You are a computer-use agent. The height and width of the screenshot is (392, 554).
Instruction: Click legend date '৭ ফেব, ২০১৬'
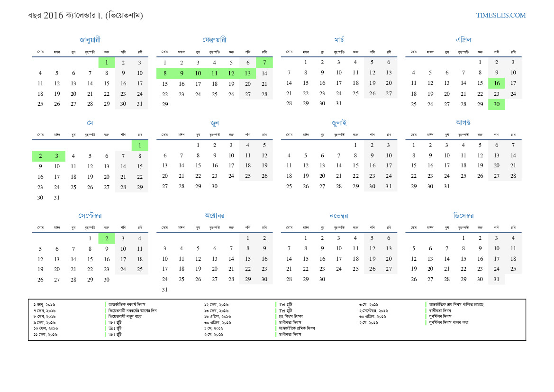pyautogui.click(x=45, y=310)
